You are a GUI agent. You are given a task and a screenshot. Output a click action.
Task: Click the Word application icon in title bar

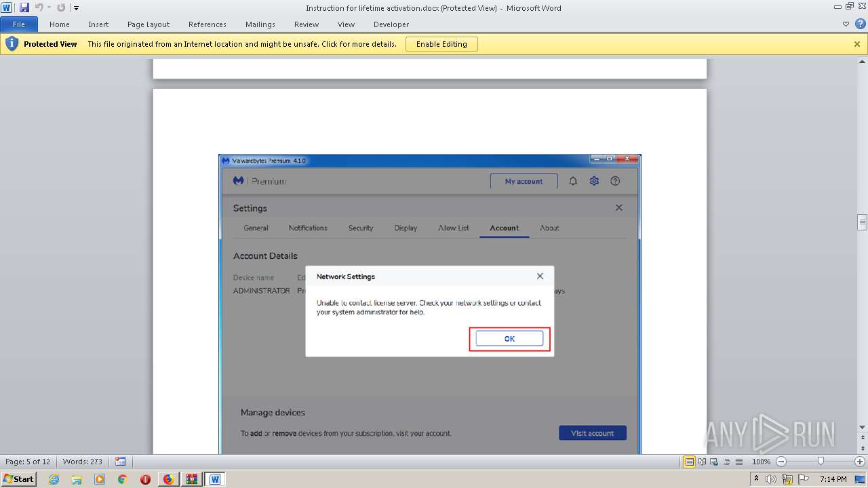click(x=6, y=7)
